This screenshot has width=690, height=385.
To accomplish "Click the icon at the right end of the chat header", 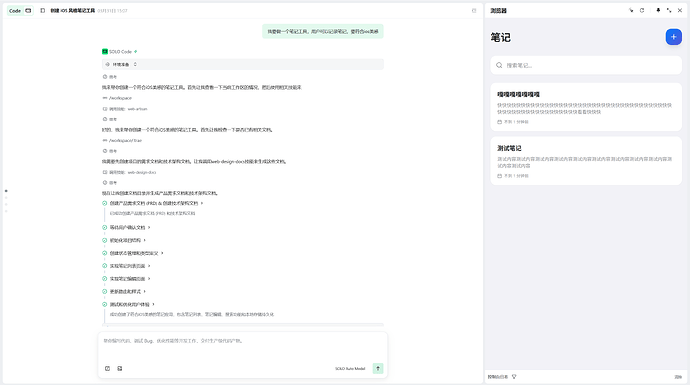I will pos(474,11).
